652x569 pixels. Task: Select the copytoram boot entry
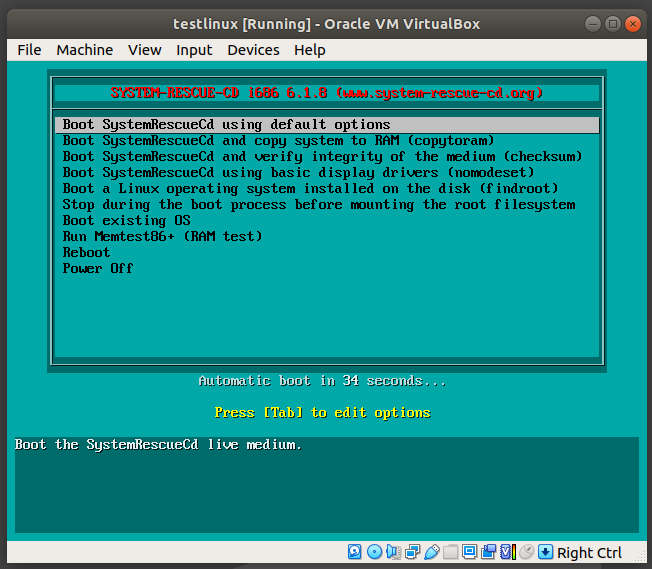[x=327, y=141]
